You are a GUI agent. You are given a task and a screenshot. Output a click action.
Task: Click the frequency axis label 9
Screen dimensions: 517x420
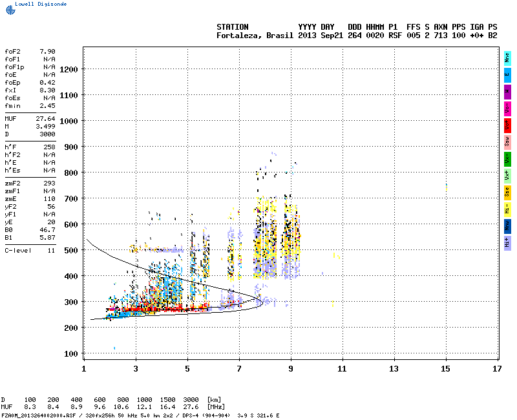(x=291, y=369)
